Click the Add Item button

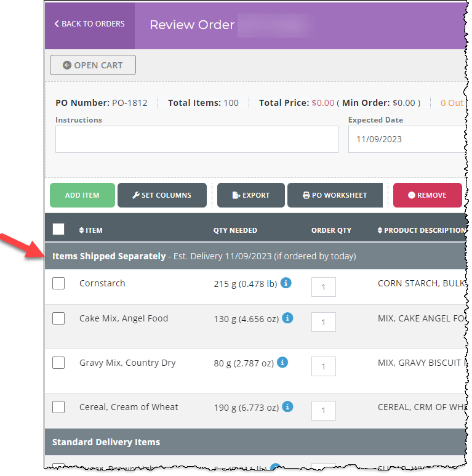click(x=82, y=195)
